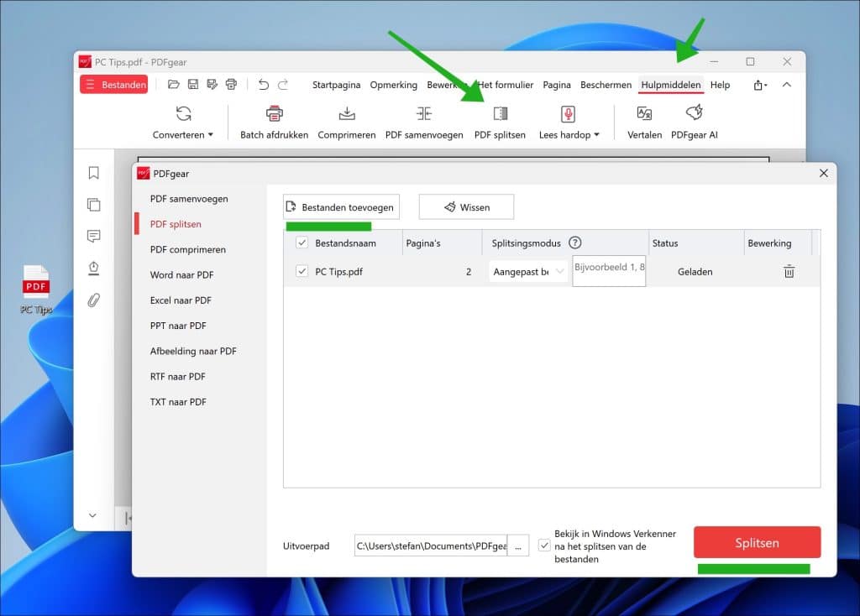
Task: Open file folder icon in PDFgear toolbar
Action: [x=173, y=85]
